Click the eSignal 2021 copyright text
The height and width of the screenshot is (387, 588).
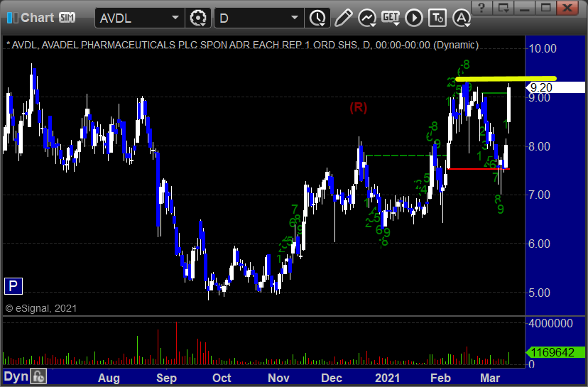coord(41,308)
